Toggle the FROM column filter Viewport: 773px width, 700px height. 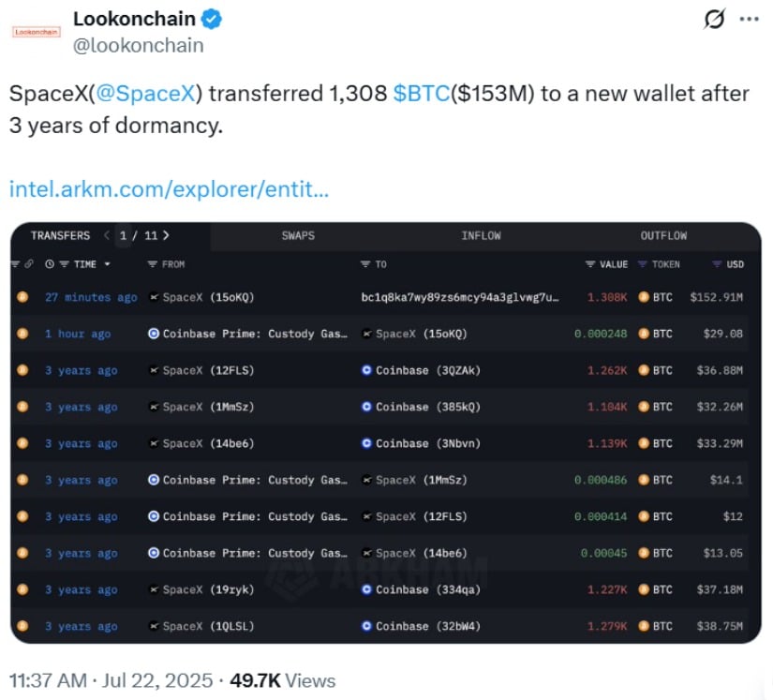pyautogui.click(x=153, y=264)
